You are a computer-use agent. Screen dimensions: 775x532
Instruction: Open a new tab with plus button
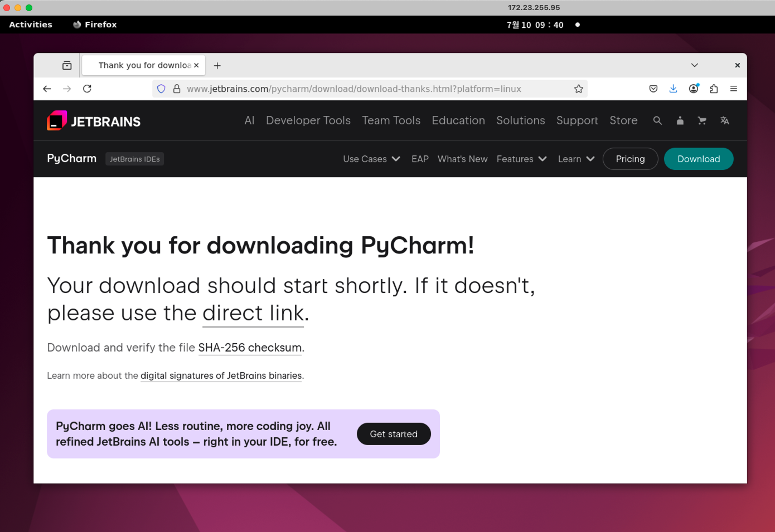(217, 66)
